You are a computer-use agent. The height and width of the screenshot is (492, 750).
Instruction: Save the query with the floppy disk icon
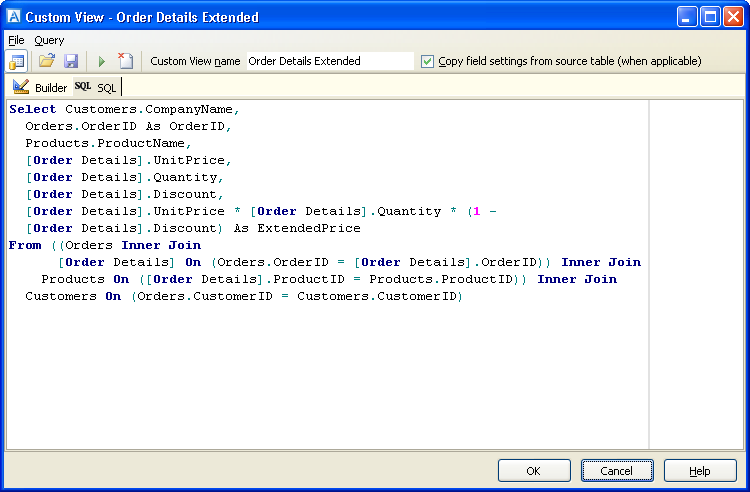tap(71, 61)
